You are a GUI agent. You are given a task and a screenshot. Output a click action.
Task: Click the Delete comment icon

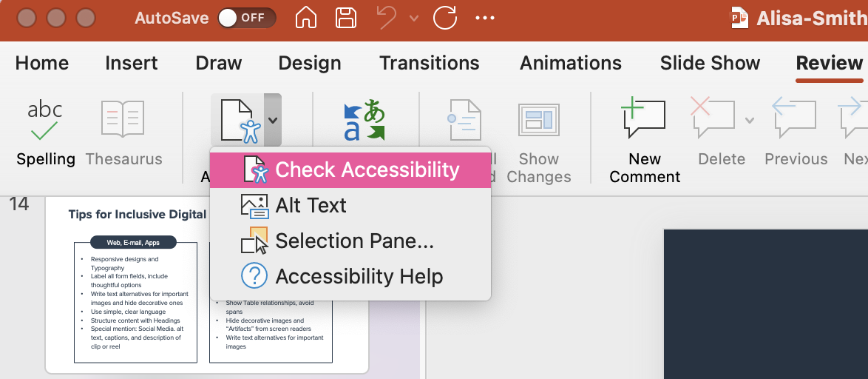(x=713, y=118)
